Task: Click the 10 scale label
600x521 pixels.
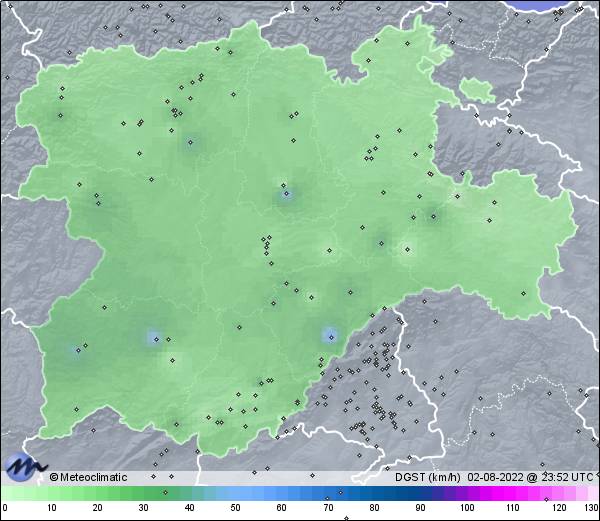Action: pyautogui.click(x=52, y=508)
